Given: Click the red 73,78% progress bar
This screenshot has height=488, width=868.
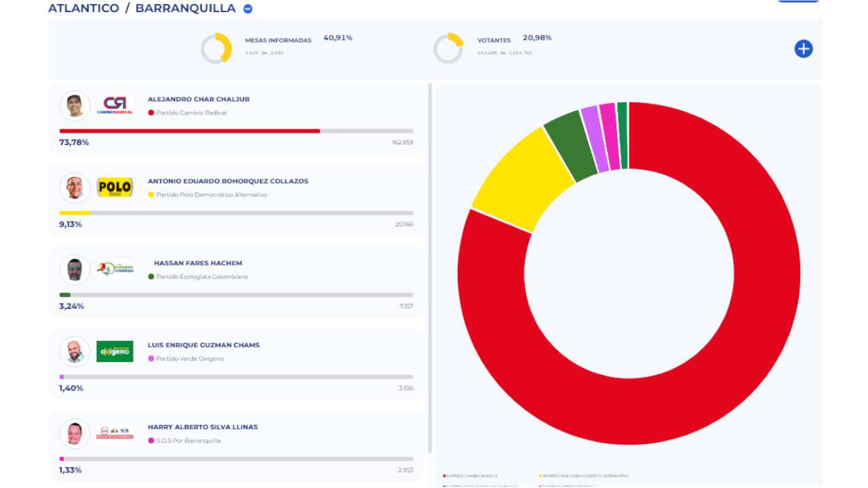Looking at the screenshot, I should click(190, 131).
